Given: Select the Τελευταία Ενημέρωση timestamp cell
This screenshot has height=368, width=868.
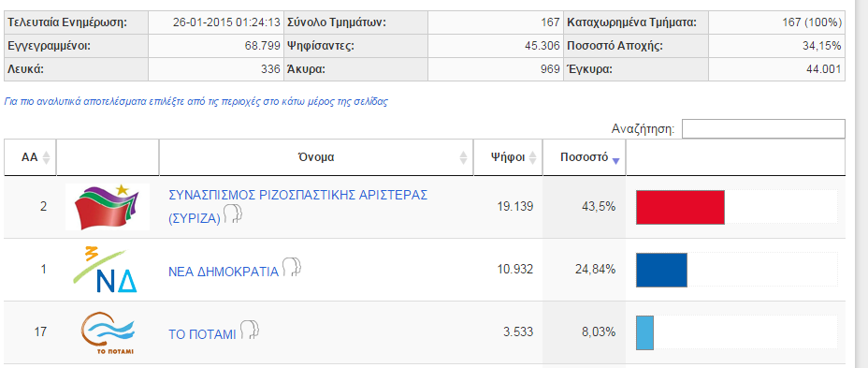Looking at the screenshot, I should point(215,22).
